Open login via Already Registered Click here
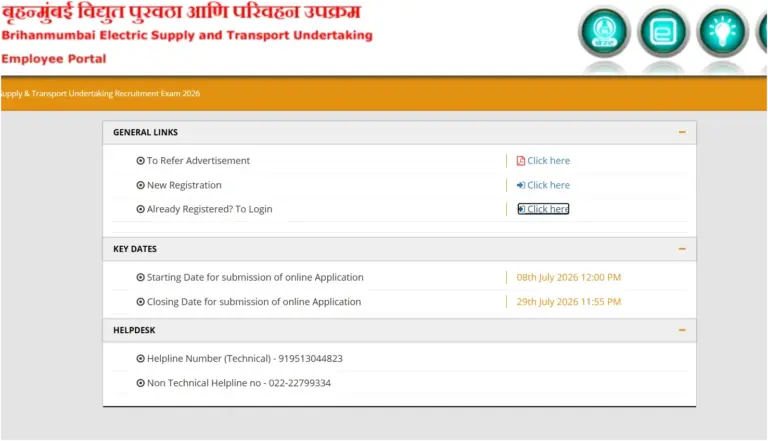The image size is (768, 441). [x=548, y=209]
